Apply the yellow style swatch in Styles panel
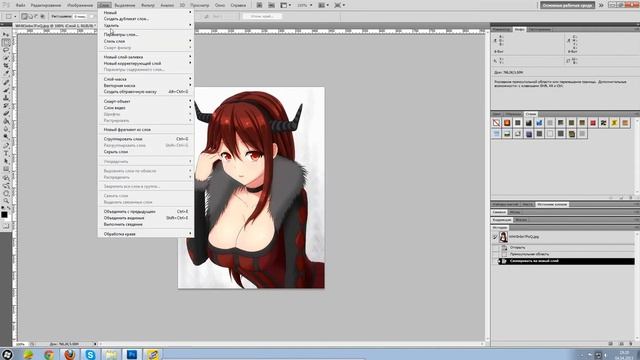Viewport: 640px width, 360px height. coord(614,123)
